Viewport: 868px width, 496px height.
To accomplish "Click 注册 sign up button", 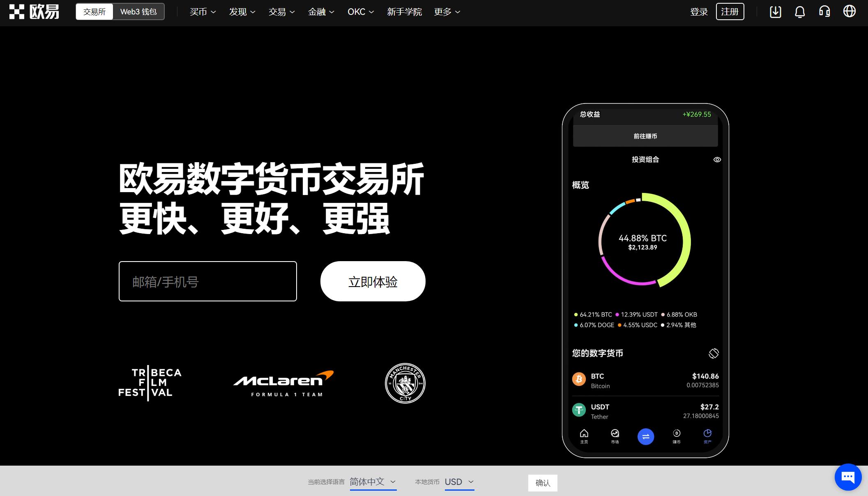I will [x=730, y=12].
